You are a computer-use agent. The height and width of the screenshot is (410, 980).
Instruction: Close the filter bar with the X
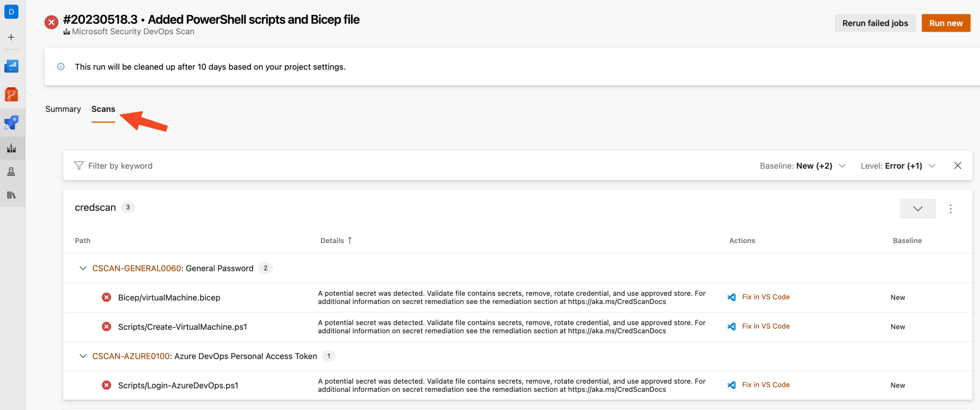click(957, 165)
